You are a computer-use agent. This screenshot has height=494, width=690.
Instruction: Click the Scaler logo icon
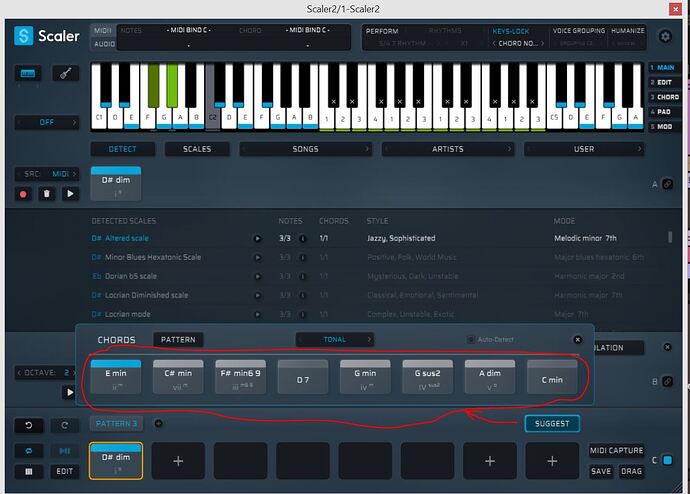click(23, 36)
